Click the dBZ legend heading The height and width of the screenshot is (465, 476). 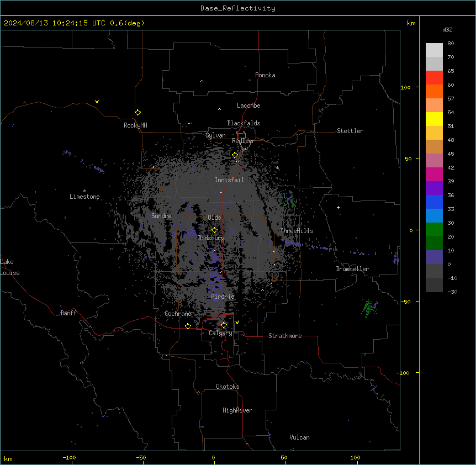[x=447, y=30]
